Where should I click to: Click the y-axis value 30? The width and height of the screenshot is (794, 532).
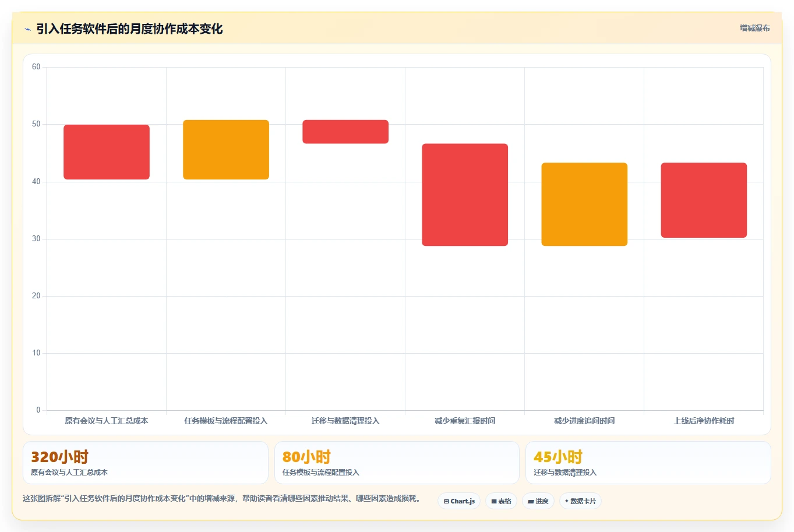click(36, 239)
